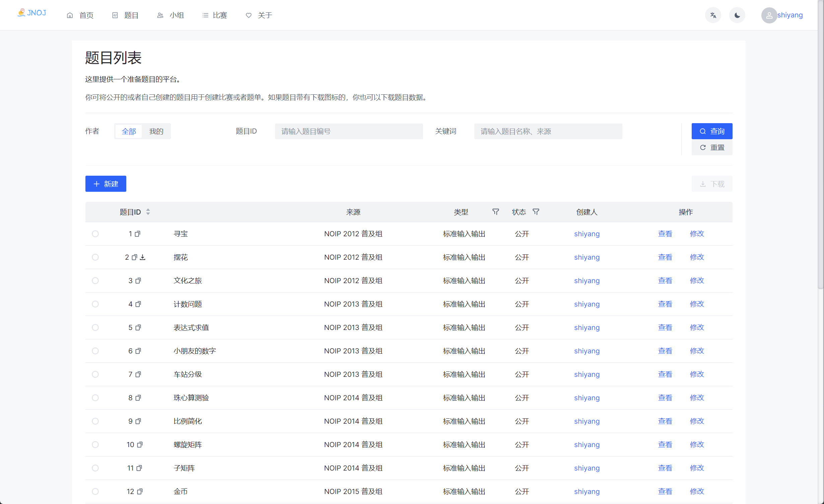The height and width of the screenshot is (504, 824).
Task: Copy ID icon for problem 4
Action: pyautogui.click(x=138, y=304)
